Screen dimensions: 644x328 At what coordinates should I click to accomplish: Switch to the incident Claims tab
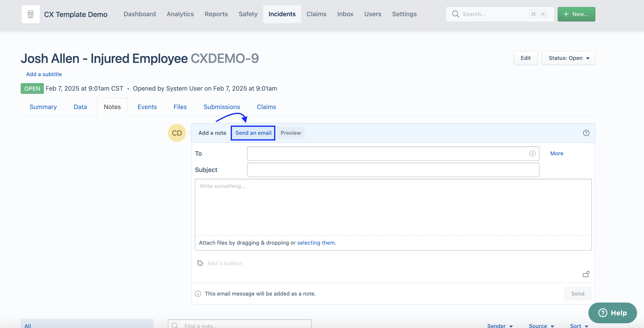(x=266, y=107)
